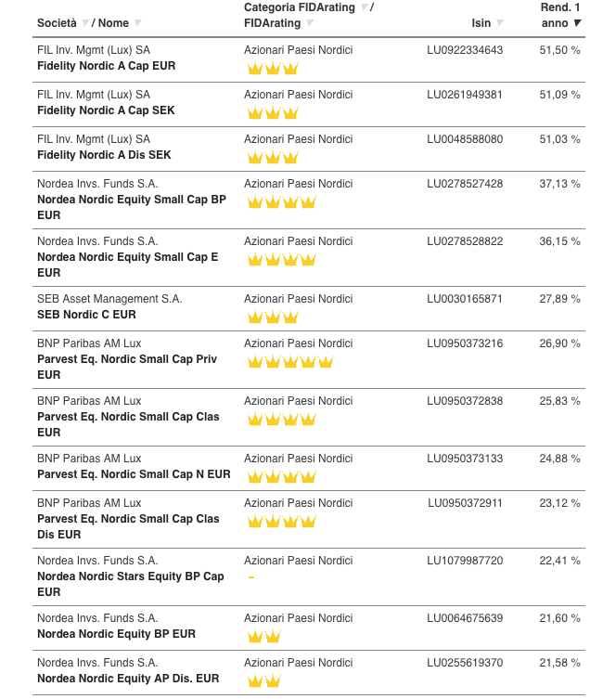The image size is (616, 699).
Task: Sort by Nome column arrow
Action: (x=137, y=23)
